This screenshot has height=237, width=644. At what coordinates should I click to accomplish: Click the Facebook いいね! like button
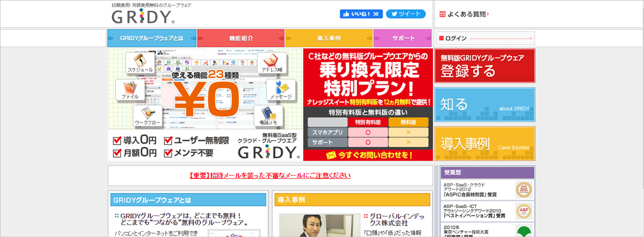pos(361,14)
